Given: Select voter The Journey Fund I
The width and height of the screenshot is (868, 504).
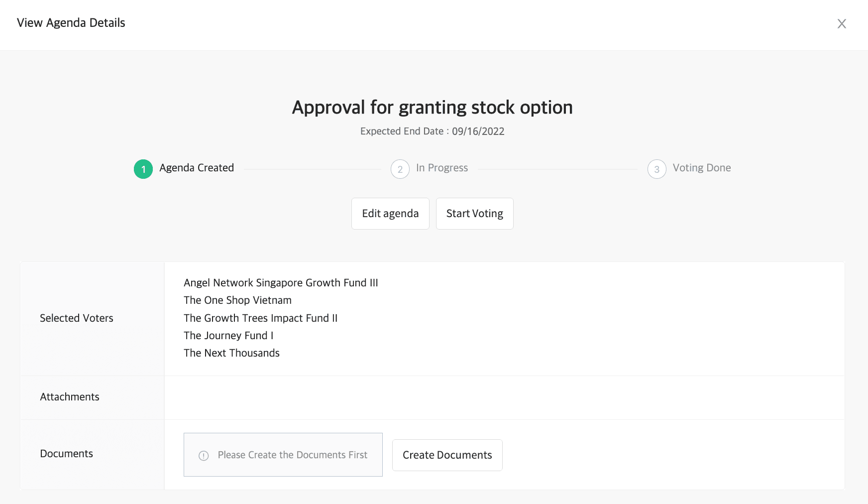Looking at the screenshot, I should tap(228, 336).
